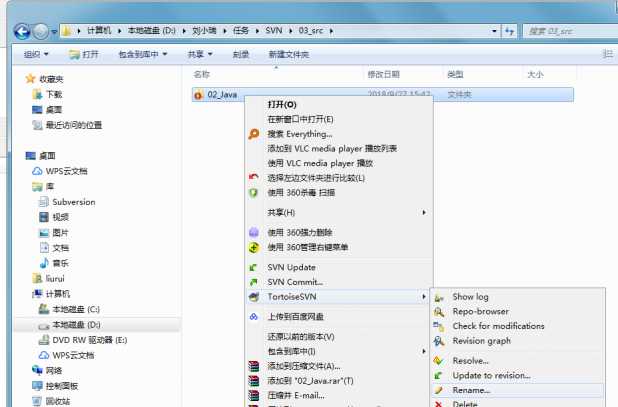Image resolution: width=618 pixels, height=407 pixels.
Task: Click the Forward navigation arrow button
Action: tap(41, 32)
